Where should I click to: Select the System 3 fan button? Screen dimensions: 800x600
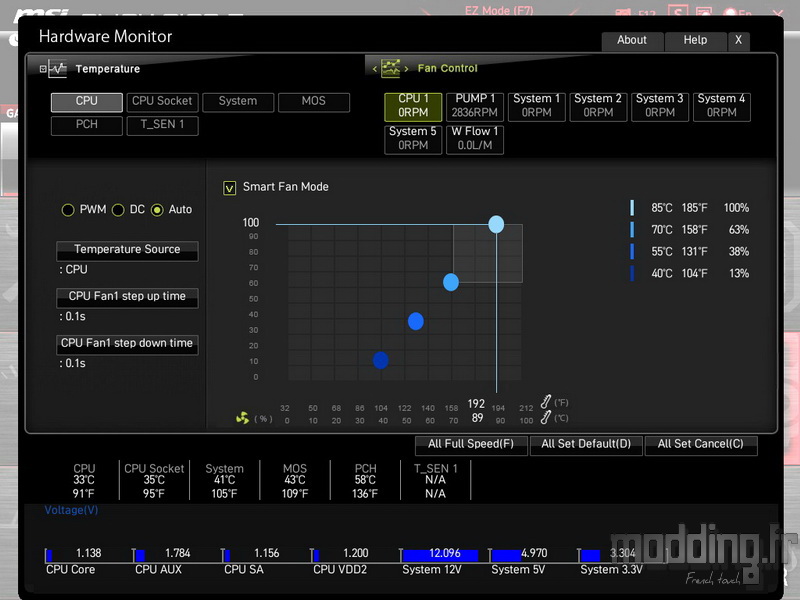(660, 106)
